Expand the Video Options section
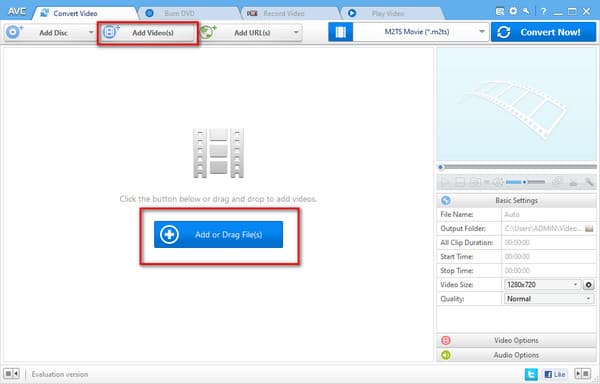This screenshot has height=384, width=600. click(x=516, y=340)
